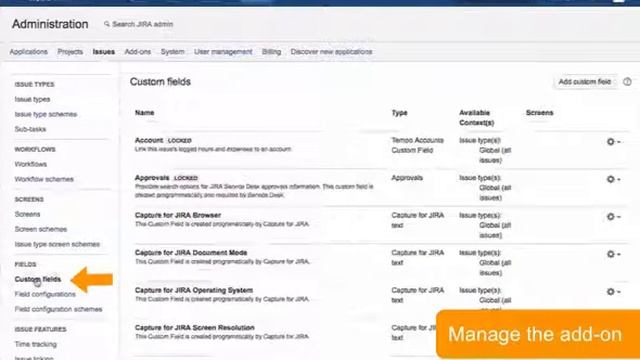This screenshot has height=360, width=640.
Task: Open Workflows sidebar link
Action: [x=31, y=164]
